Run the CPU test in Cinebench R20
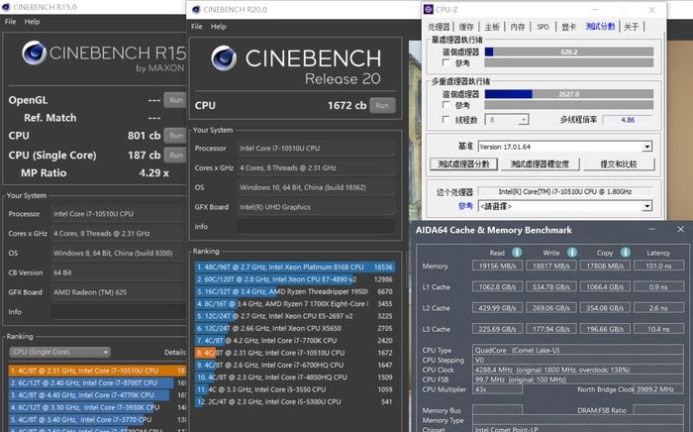The height and width of the screenshot is (432, 693). click(382, 105)
